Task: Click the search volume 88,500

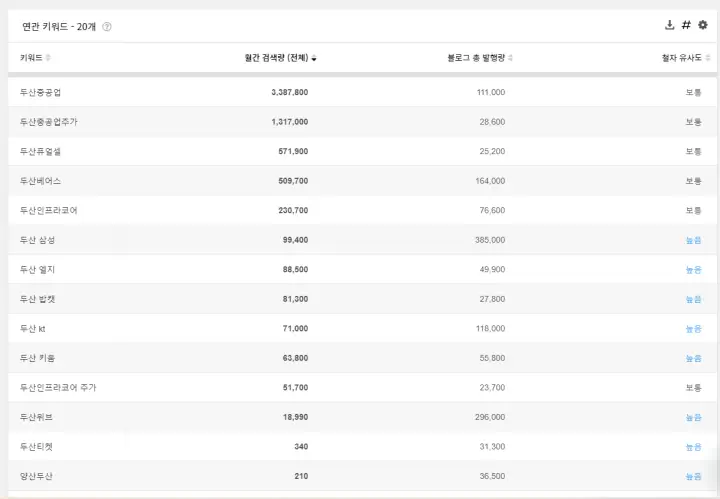Action: 296,269
